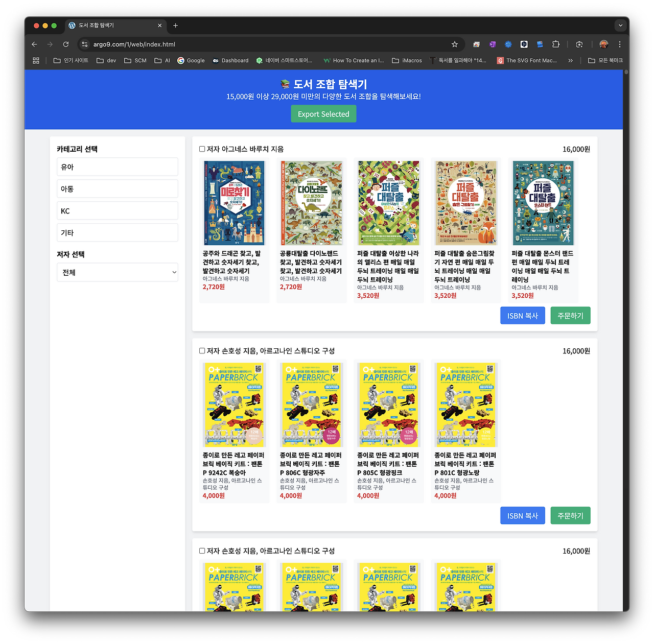Go back to the previous page
The width and height of the screenshot is (654, 644).
pos(34,44)
